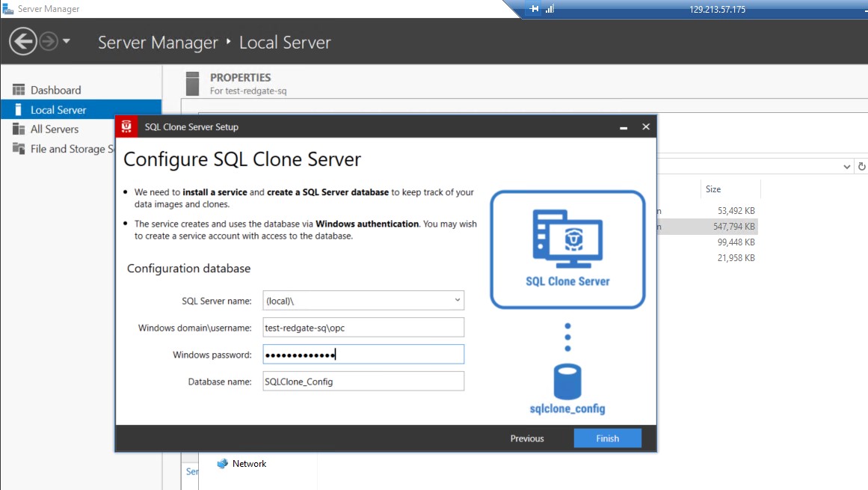
Task: Focus the Windows password field
Action: tap(363, 355)
